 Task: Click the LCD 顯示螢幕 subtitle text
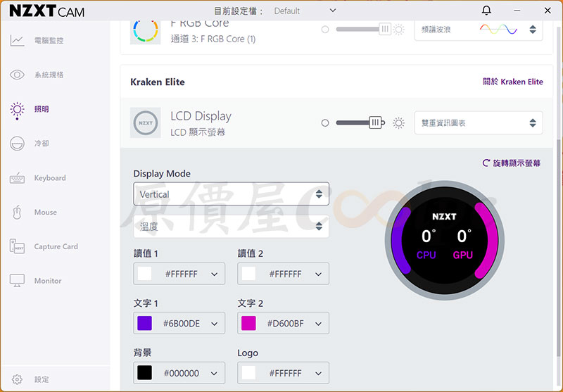pyautogui.click(x=198, y=132)
